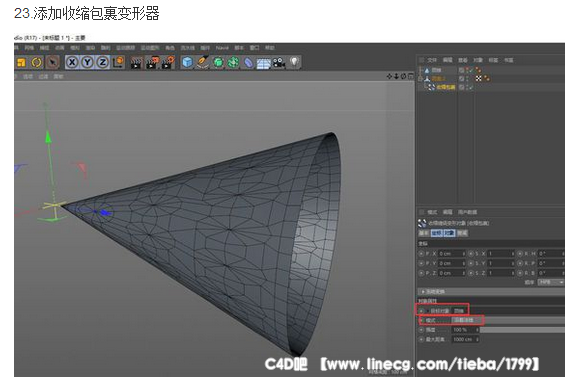Render the active view clapperboard icon
The height and width of the screenshot is (381, 565).
click(x=136, y=62)
